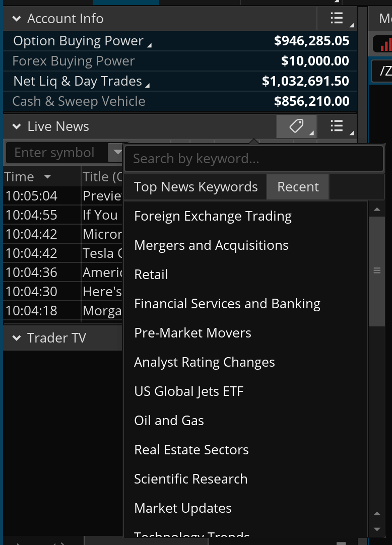Select the Pre-Market Movers keyword

[192, 333]
